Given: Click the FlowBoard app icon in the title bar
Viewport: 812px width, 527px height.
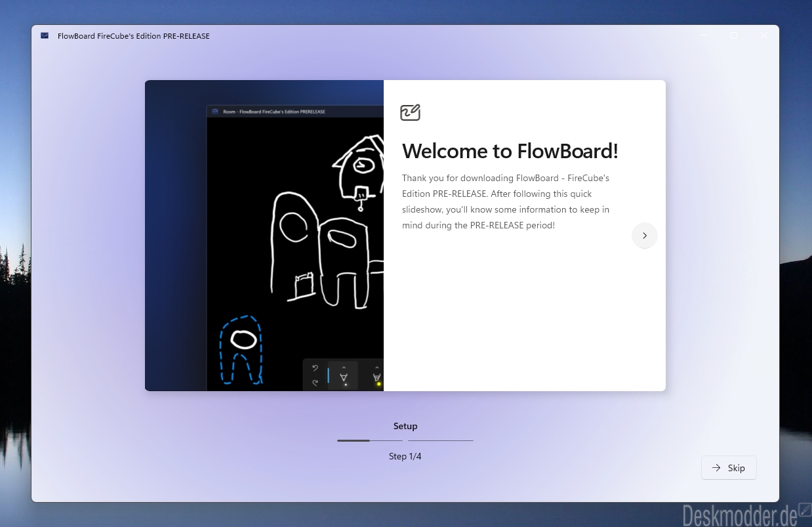Looking at the screenshot, I should click(45, 36).
